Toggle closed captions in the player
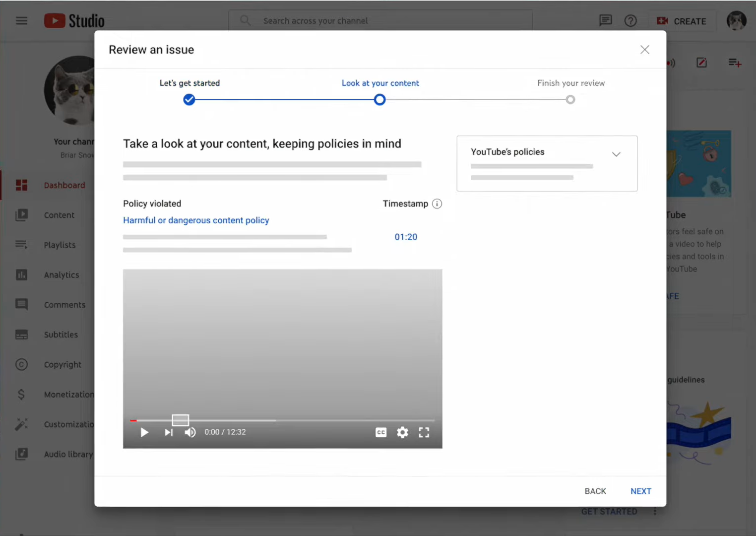Viewport: 756px width, 536px height. [x=381, y=432]
